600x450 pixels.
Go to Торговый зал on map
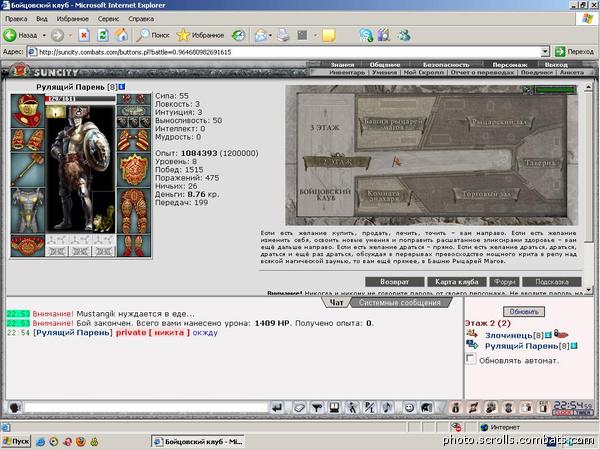tap(486, 194)
